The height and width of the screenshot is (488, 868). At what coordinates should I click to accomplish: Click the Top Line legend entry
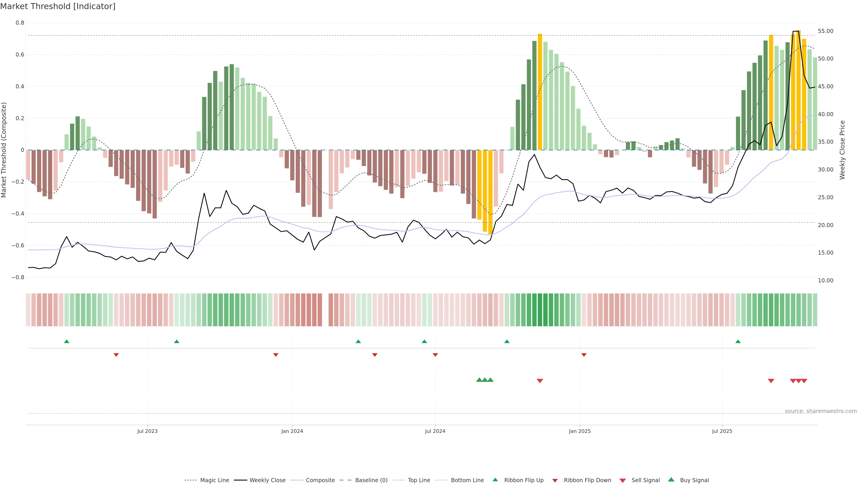pyautogui.click(x=419, y=480)
